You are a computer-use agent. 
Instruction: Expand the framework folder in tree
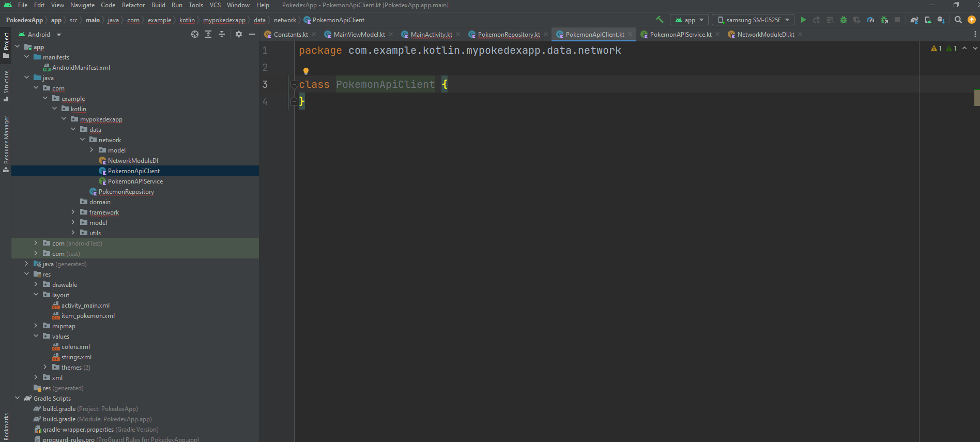[x=73, y=212]
